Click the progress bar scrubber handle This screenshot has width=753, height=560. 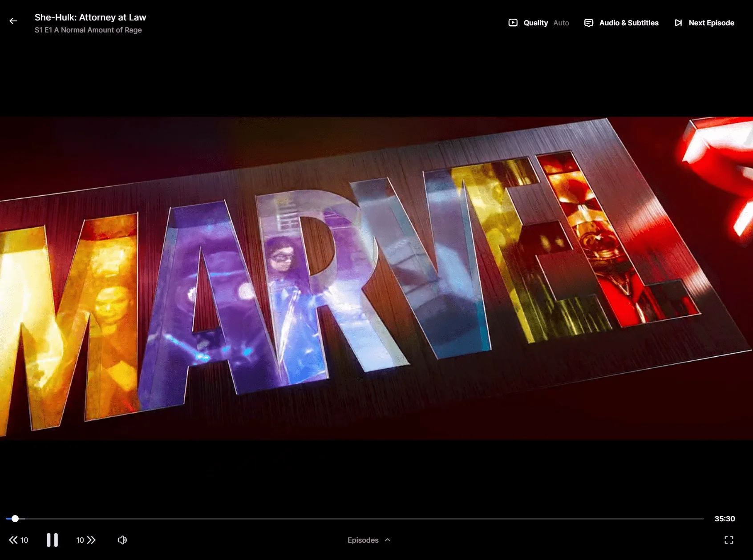[15, 519]
